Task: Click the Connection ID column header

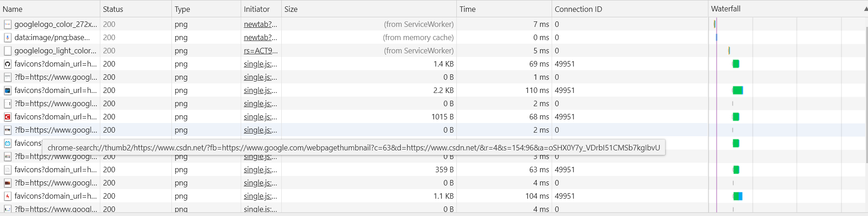Action: click(x=578, y=9)
